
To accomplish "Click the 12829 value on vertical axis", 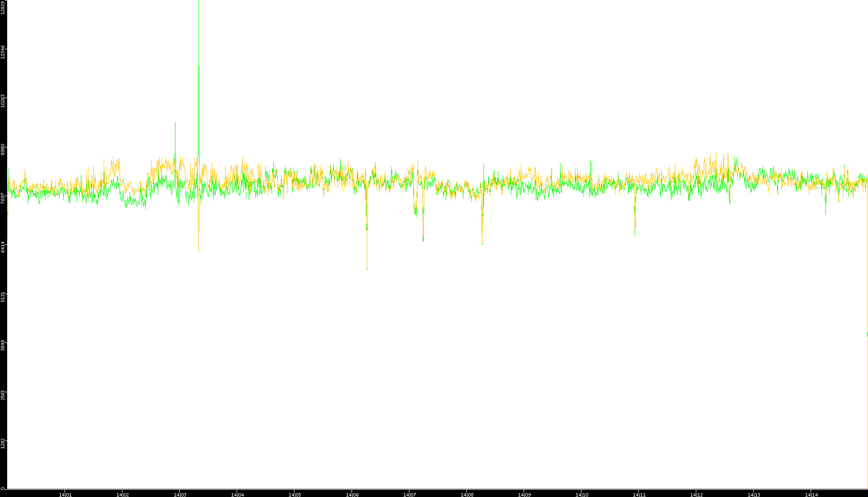I will tap(3, 8).
